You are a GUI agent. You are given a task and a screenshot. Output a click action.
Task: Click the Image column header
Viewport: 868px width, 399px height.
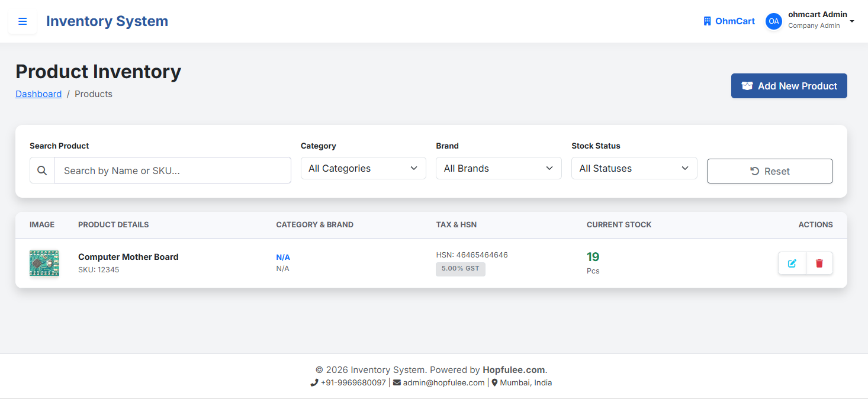(x=42, y=225)
